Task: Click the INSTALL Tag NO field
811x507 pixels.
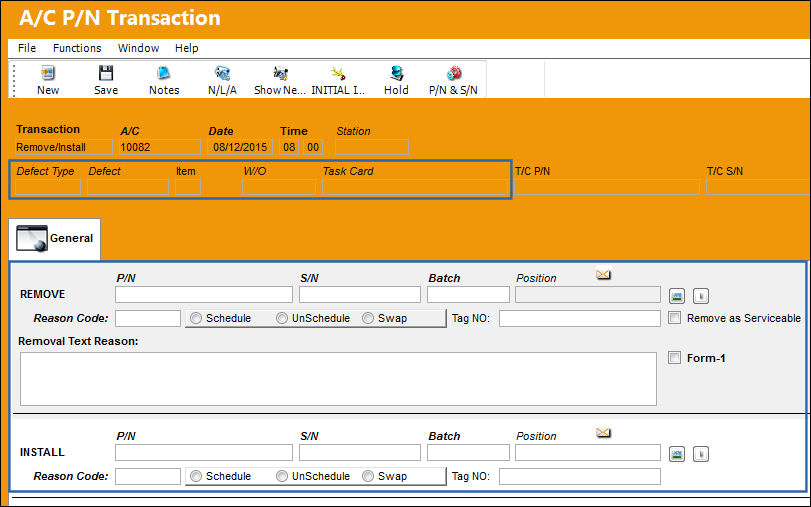Action: click(580, 476)
